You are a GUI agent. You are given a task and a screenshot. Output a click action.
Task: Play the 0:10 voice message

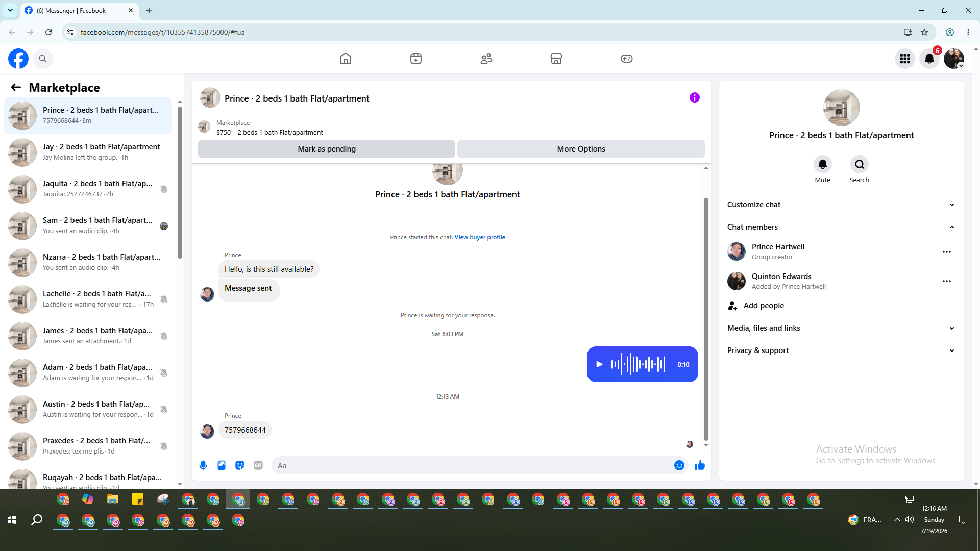pyautogui.click(x=599, y=364)
